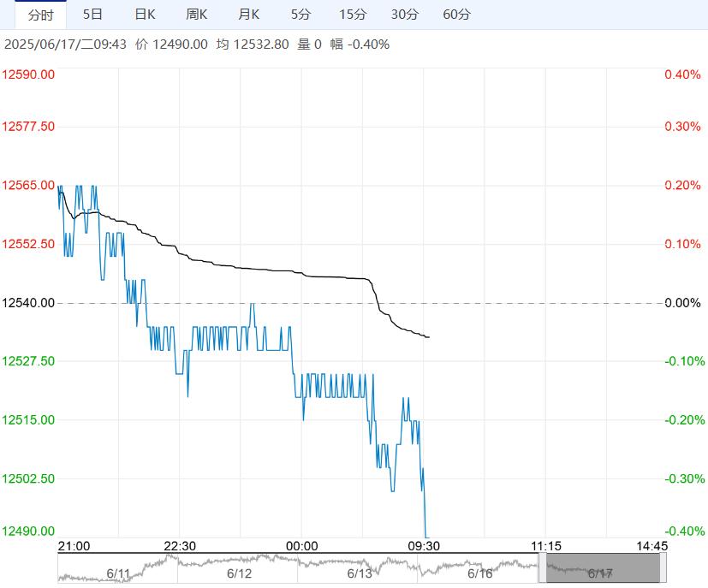Show the 月K monthly chart
708x588 pixels.
coord(248,15)
